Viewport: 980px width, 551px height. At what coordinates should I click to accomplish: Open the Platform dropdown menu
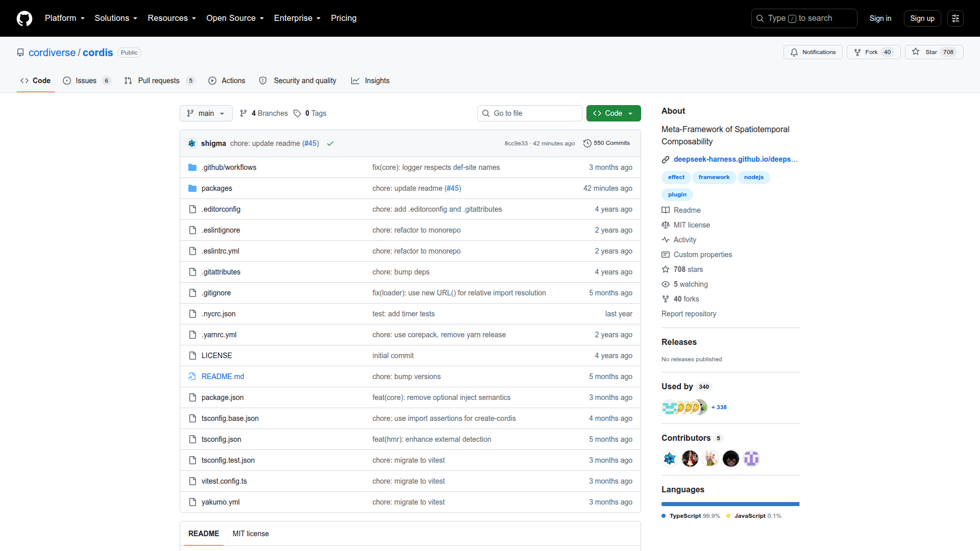tap(64, 18)
